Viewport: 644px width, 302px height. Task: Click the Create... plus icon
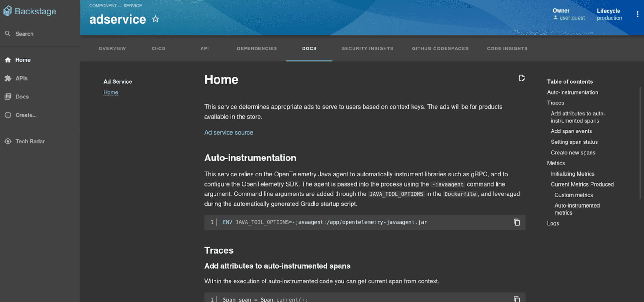coord(8,115)
